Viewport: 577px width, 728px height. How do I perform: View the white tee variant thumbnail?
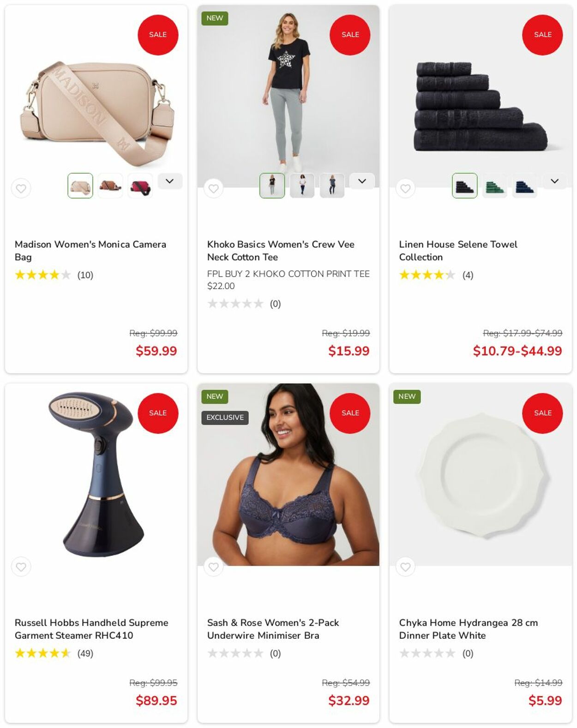tap(302, 186)
